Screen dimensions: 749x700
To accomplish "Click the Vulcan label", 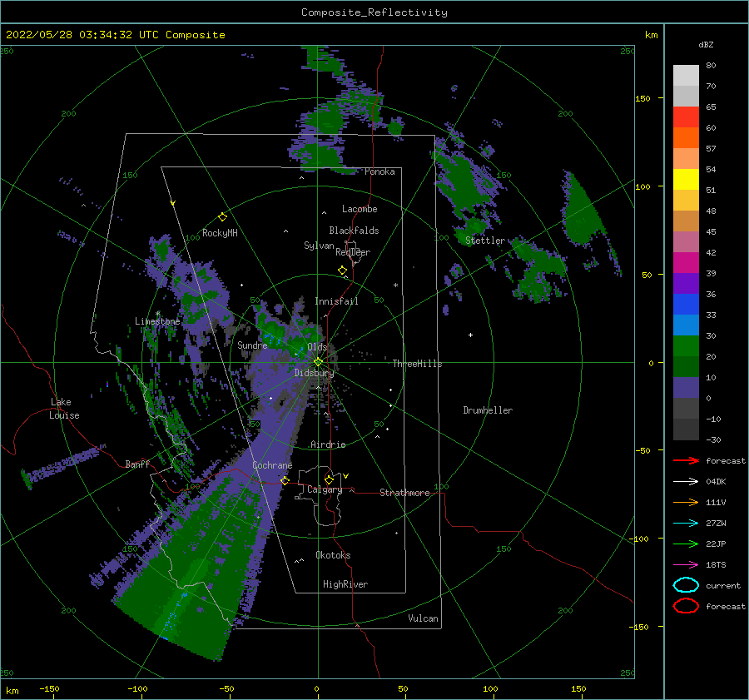I will [423, 618].
